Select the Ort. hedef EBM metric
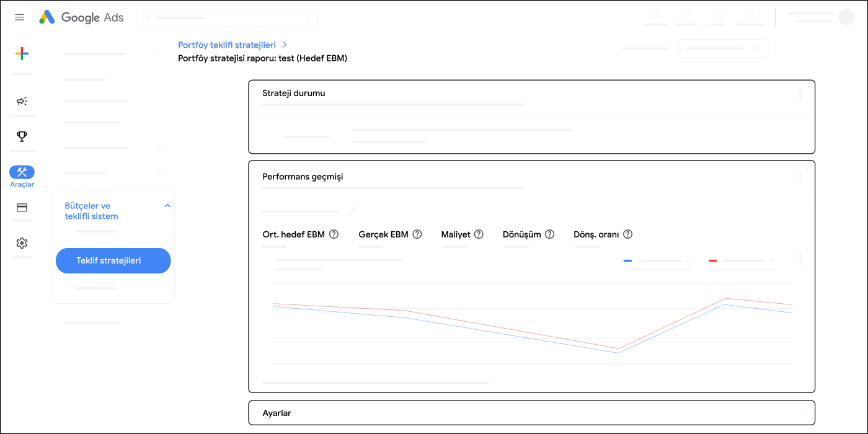Image resolution: width=868 pixels, height=434 pixels. pyautogui.click(x=294, y=234)
